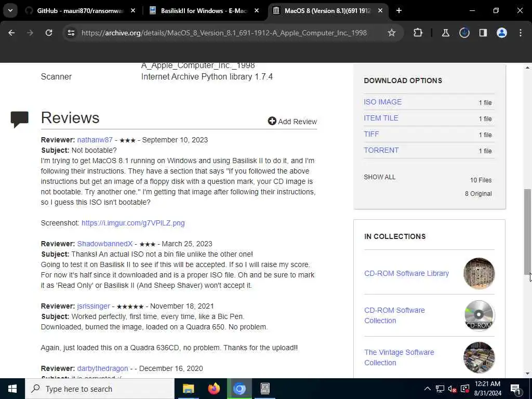The height and width of the screenshot is (399, 532).
Task: Open Firefox from the taskbar
Action: [214, 389]
